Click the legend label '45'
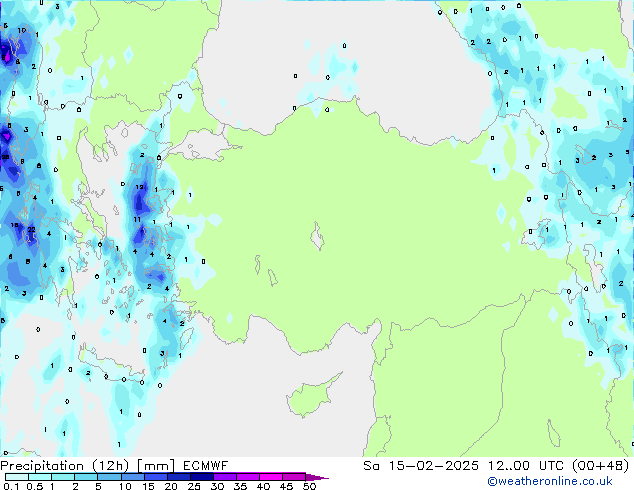The height and width of the screenshot is (490, 634). [x=286, y=486]
